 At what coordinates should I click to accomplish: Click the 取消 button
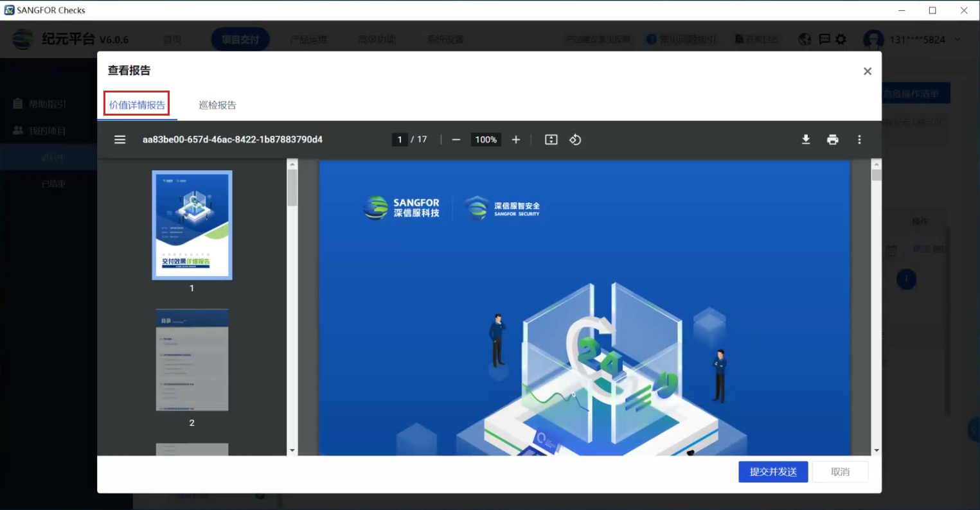click(840, 471)
